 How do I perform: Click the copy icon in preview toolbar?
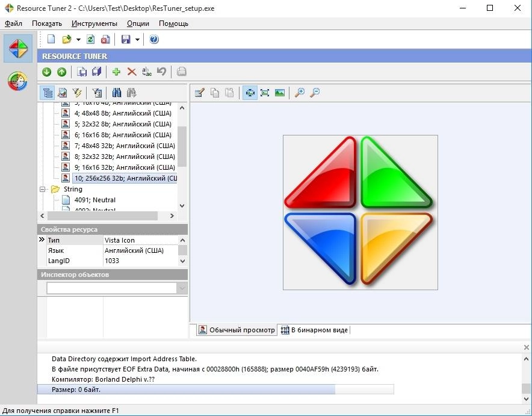point(215,93)
